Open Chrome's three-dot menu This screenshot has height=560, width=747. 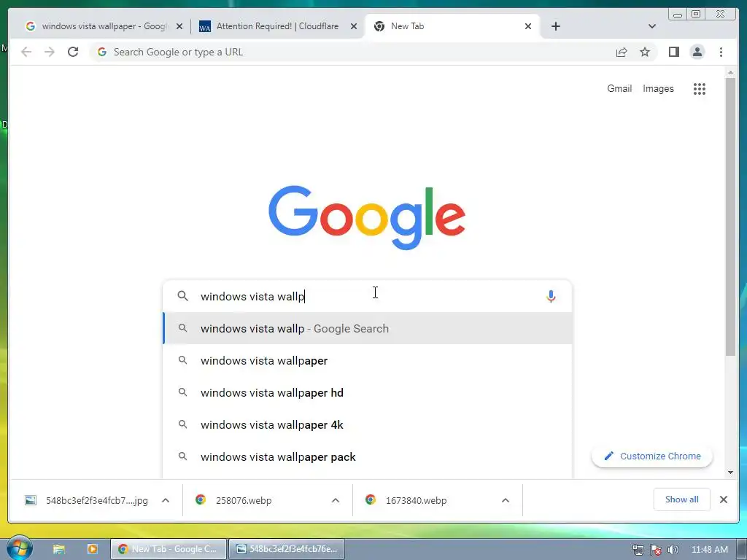coord(721,52)
